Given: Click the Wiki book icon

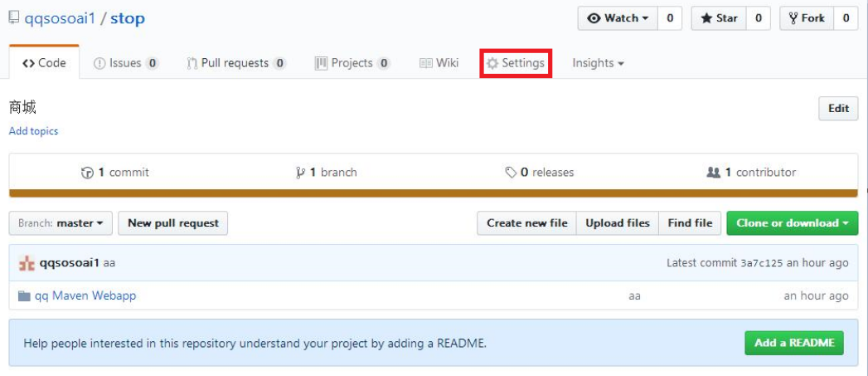Looking at the screenshot, I should (425, 63).
